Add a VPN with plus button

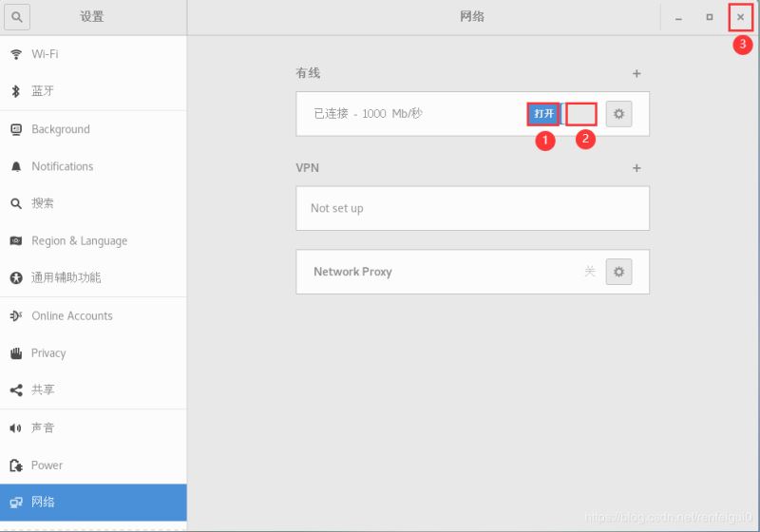636,168
